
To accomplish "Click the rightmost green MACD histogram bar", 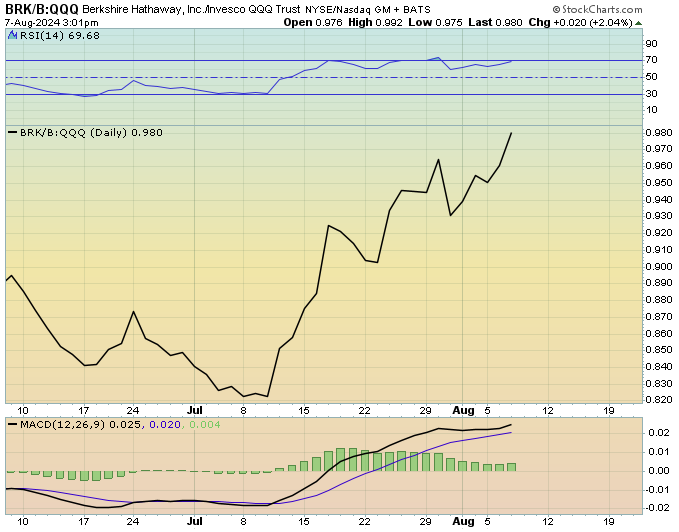I will click(511, 467).
